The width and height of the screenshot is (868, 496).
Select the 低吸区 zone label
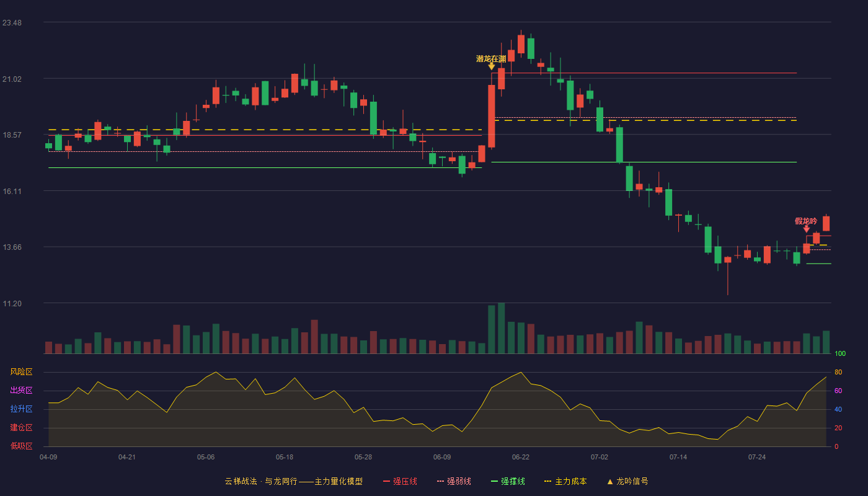(22, 446)
